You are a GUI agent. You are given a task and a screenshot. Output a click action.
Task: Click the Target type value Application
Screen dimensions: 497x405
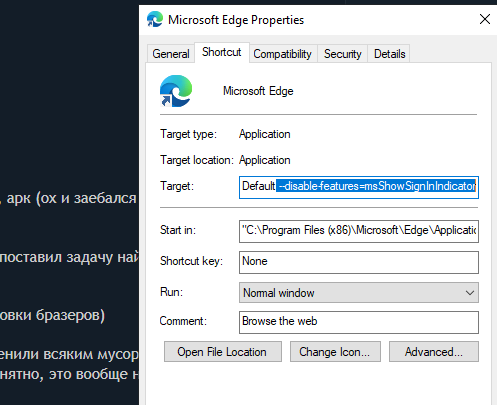265,134
